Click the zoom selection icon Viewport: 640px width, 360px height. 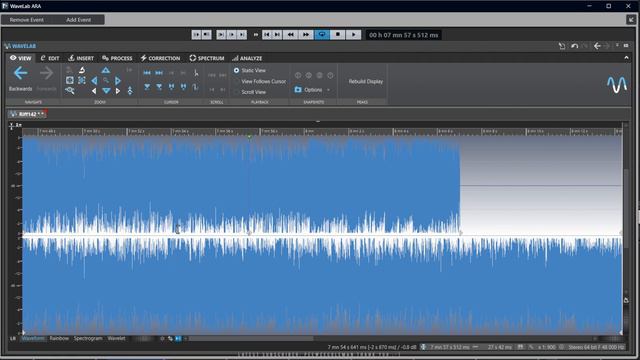click(82, 80)
